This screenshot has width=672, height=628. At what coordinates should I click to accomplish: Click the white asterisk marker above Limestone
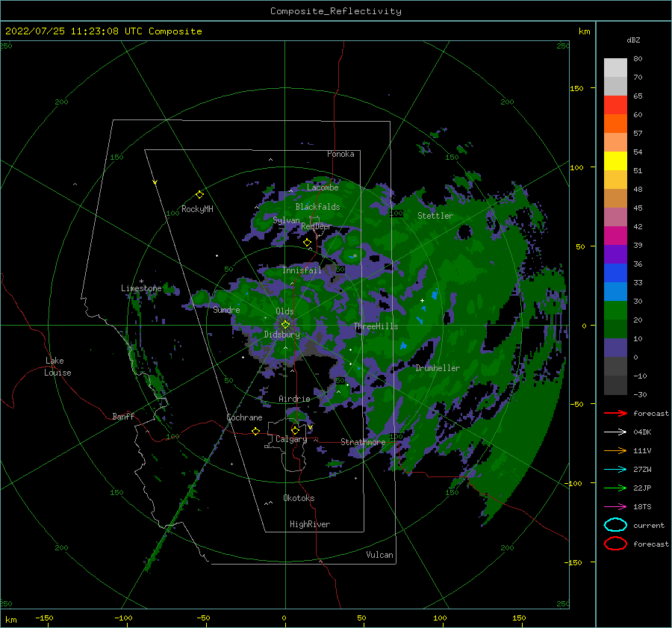[141, 282]
